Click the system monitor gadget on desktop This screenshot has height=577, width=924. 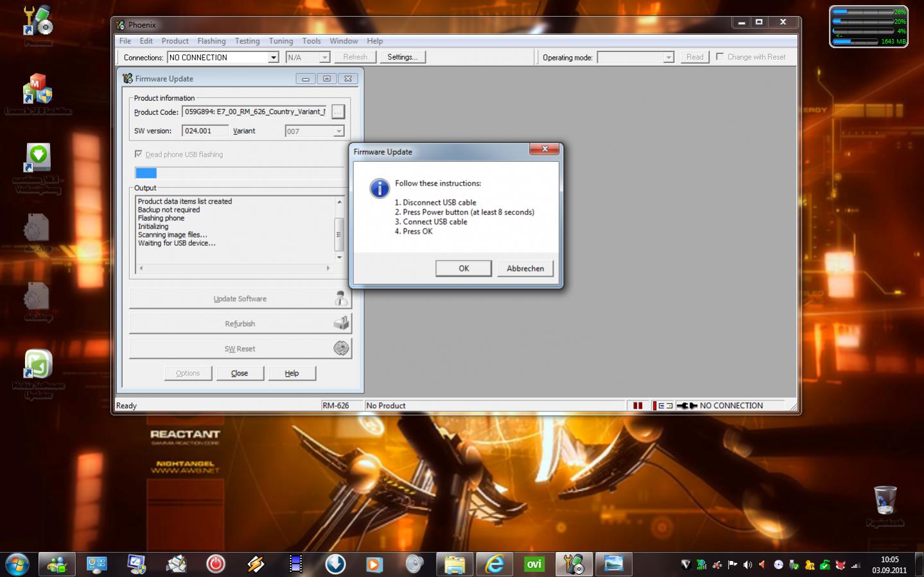869,26
